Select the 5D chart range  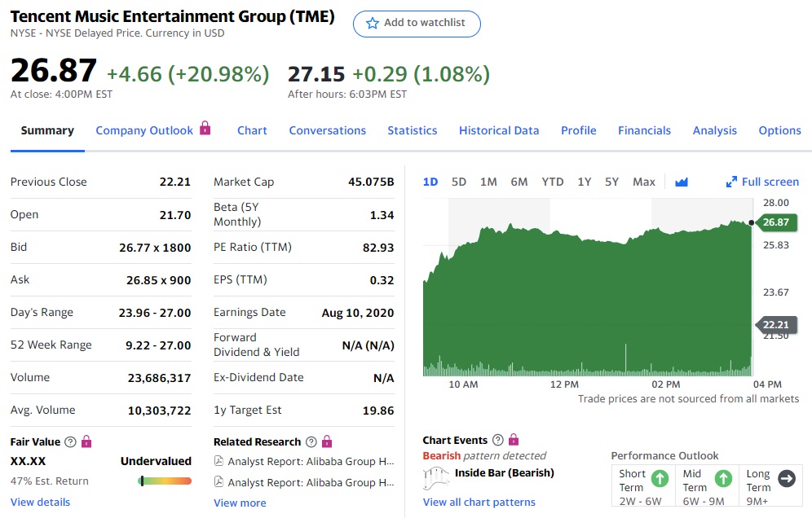(459, 182)
